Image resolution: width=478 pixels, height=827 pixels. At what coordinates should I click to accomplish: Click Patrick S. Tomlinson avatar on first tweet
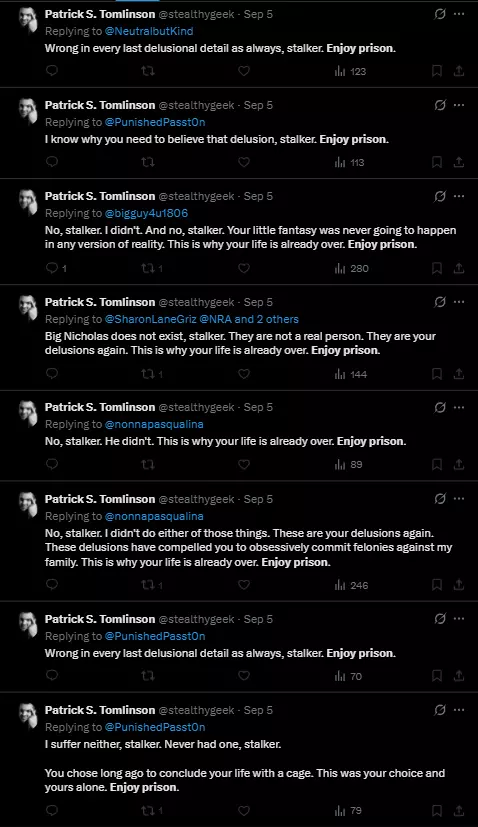pyautogui.click(x=28, y=20)
